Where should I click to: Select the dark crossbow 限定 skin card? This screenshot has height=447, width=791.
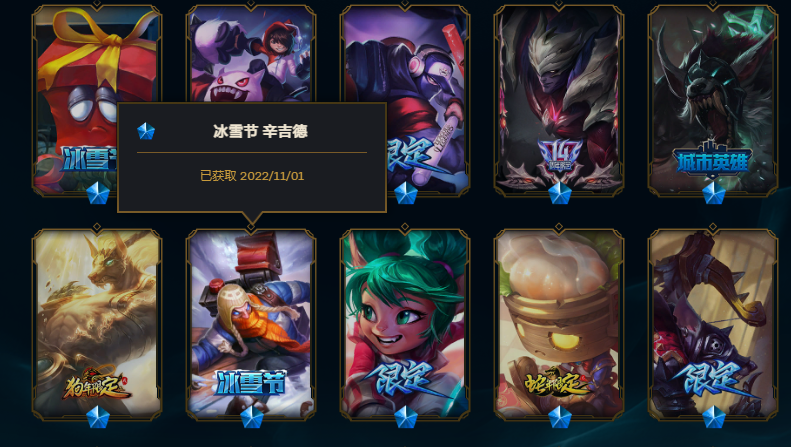pyautogui.click(x=713, y=324)
